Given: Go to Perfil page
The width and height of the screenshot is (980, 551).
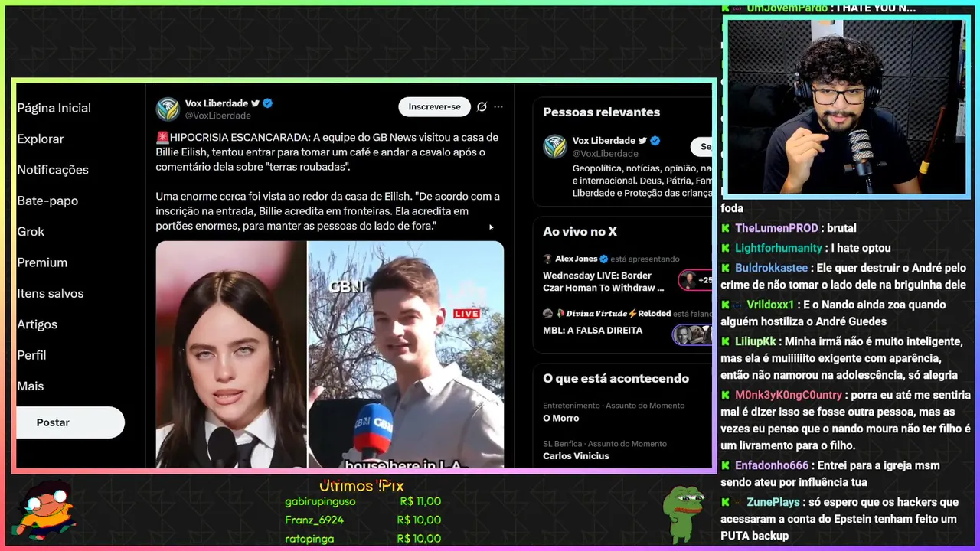Looking at the screenshot, I should tap(31, 355).
